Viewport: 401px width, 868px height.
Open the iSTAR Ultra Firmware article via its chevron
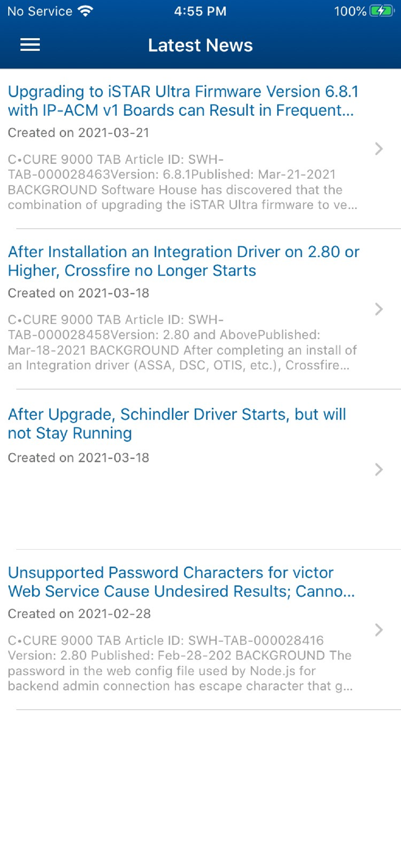coord(379,149)
